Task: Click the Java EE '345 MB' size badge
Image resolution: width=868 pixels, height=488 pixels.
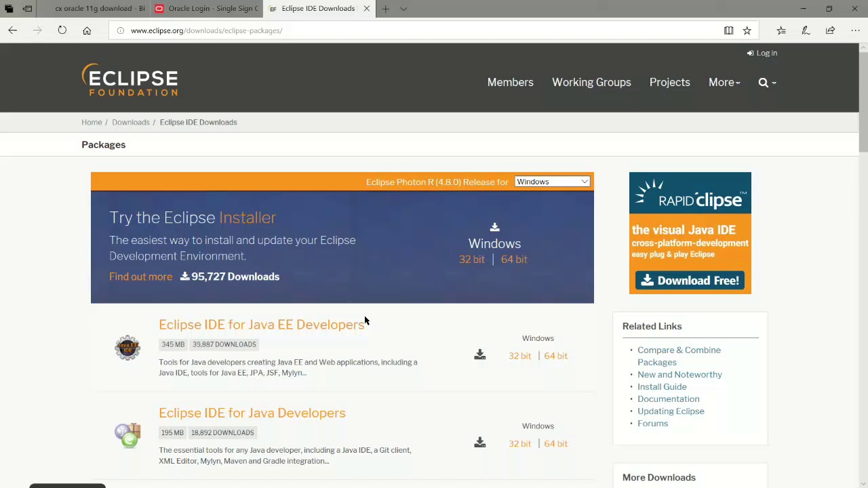Action: click(x=173, y=344)
